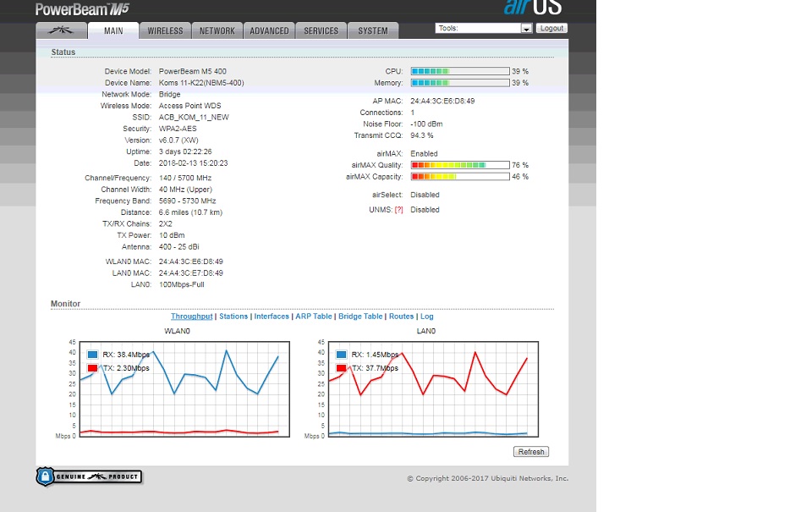Click the Security value WPA2-AES

(178, 129)
